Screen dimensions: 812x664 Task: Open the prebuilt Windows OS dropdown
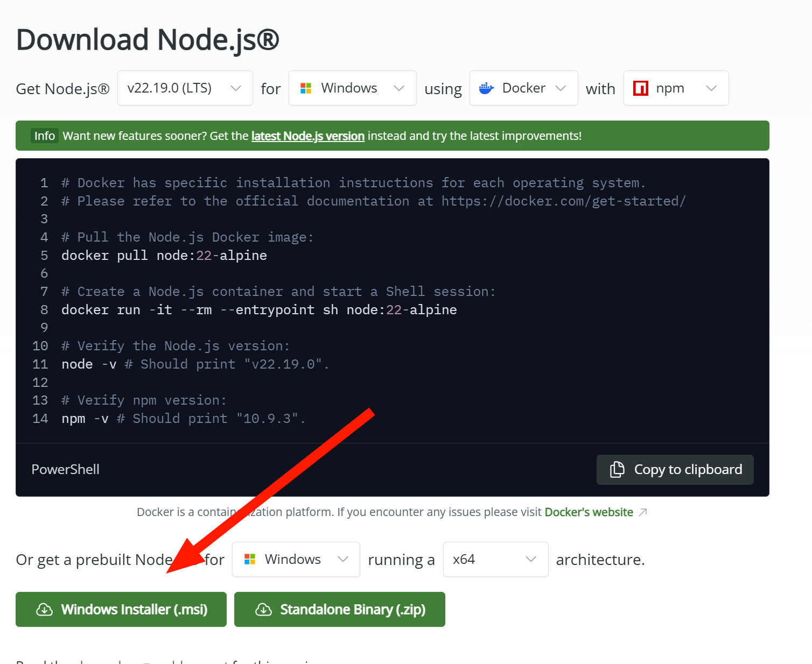296,560
